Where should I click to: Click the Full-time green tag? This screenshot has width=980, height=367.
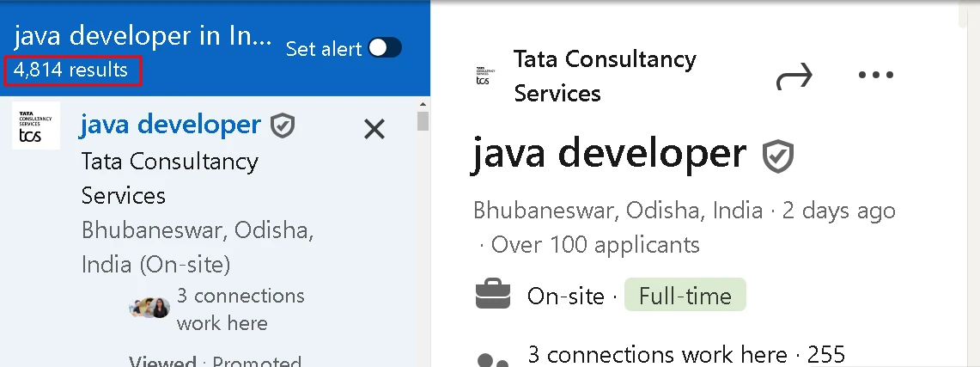[685, 295]
